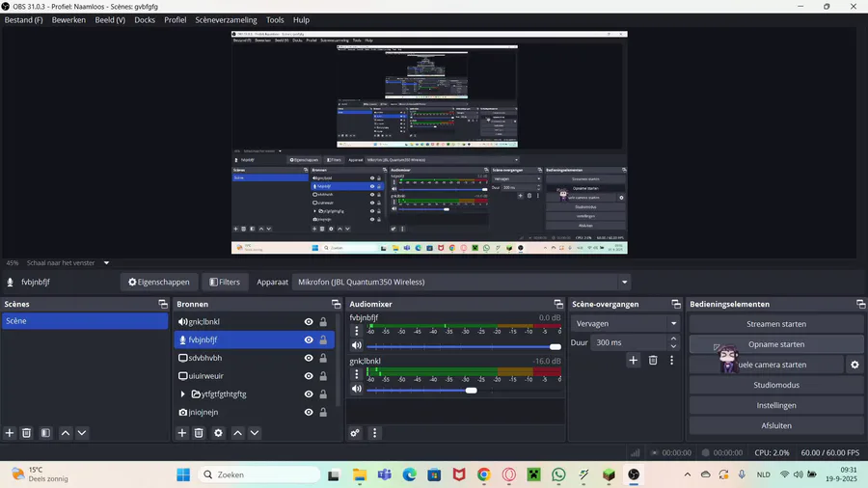Open the Scèneverzameling menu
This screenshot has width=868, height=488.
click(226, 20)
